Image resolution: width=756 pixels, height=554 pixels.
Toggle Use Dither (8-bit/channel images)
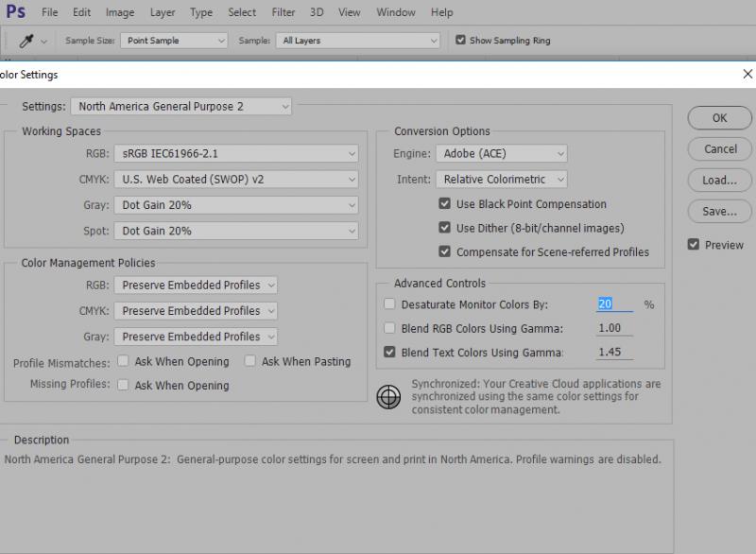[444, 228]
